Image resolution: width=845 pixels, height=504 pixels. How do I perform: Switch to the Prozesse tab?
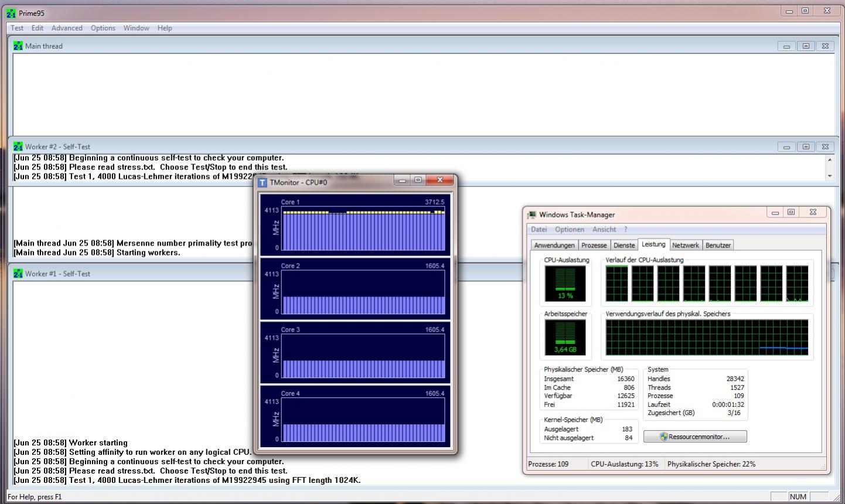[594, 246]
